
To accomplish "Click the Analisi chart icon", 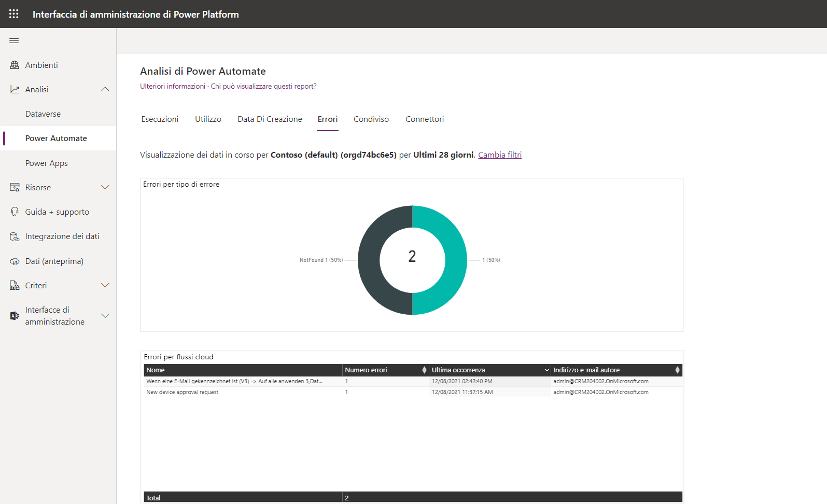I will click(15, 89).
